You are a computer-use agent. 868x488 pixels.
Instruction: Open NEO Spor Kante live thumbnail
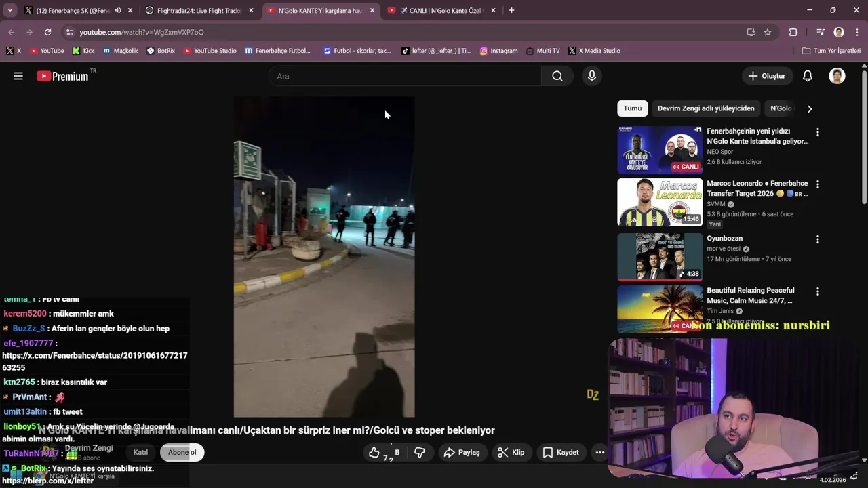660,150
